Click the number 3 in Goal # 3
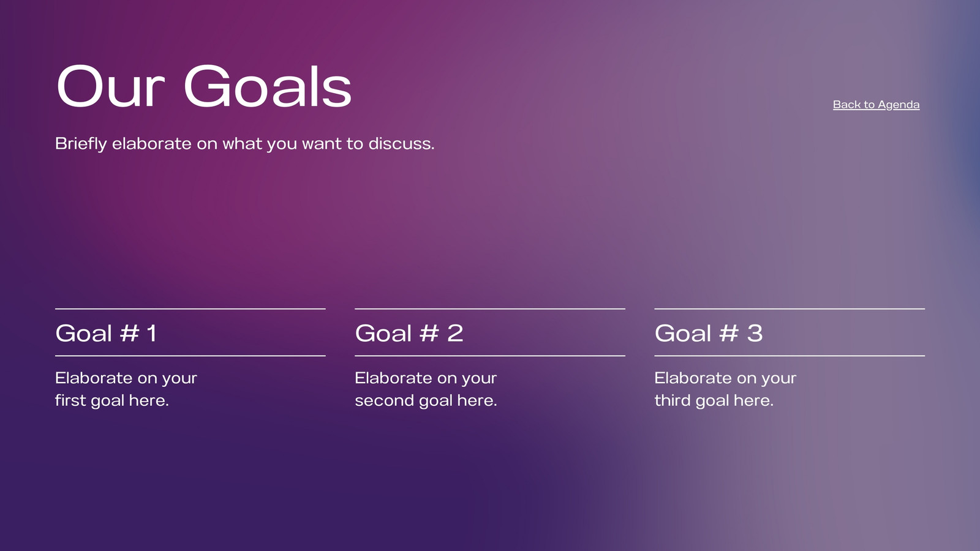 pos(755,333)
